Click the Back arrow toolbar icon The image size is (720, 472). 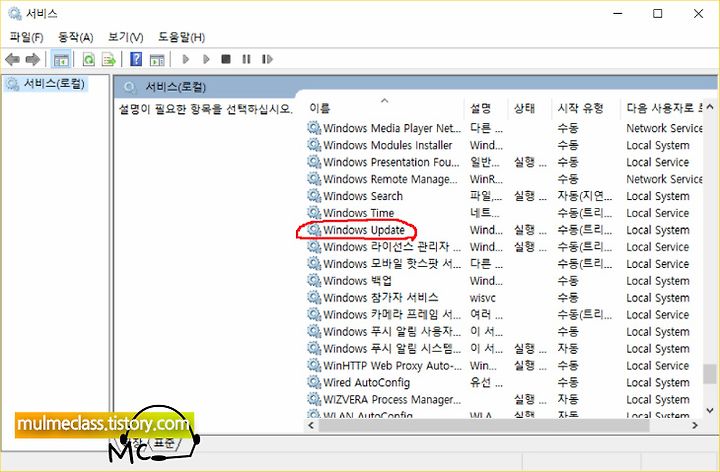coord(12,59)
